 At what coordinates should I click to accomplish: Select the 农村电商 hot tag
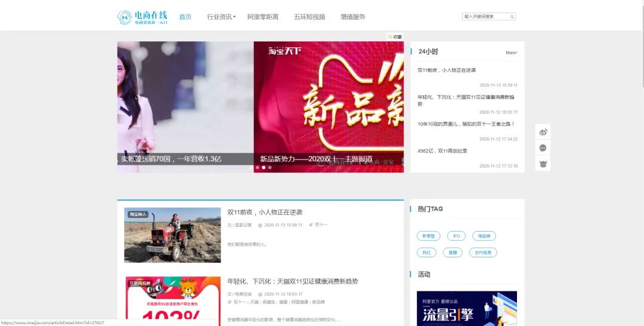coord(483,253)
